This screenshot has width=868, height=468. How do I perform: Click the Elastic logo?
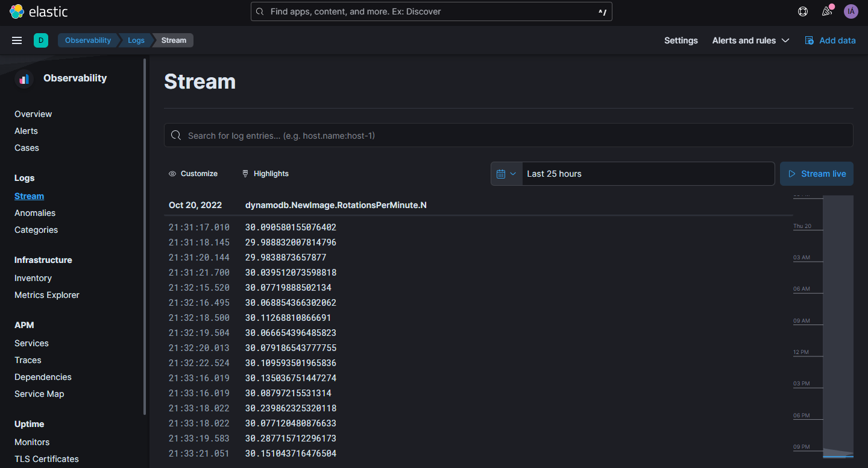tap(39, 11)
